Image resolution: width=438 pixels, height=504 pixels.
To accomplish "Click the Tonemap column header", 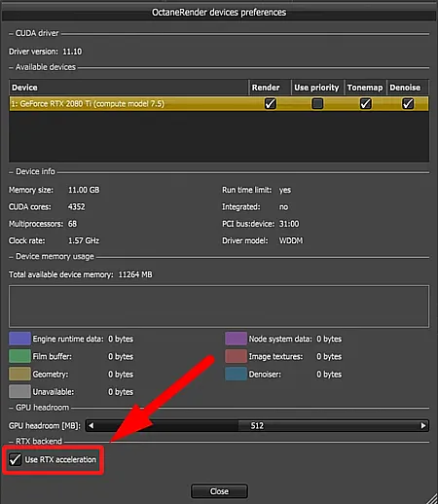I will [x=365, y=88].
